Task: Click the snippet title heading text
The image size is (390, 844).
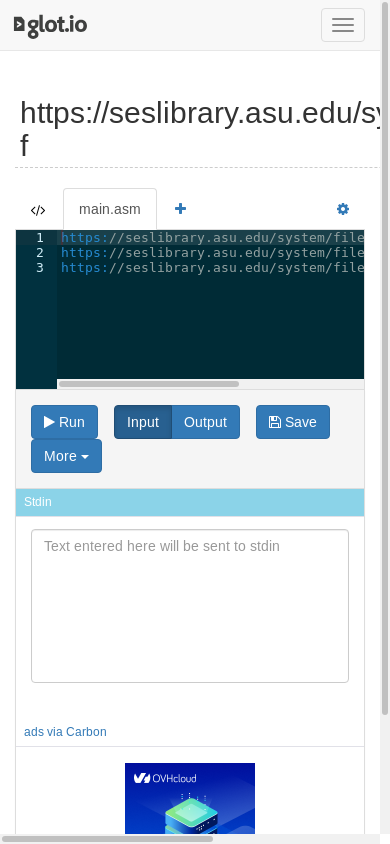Action: coord(200,129)
